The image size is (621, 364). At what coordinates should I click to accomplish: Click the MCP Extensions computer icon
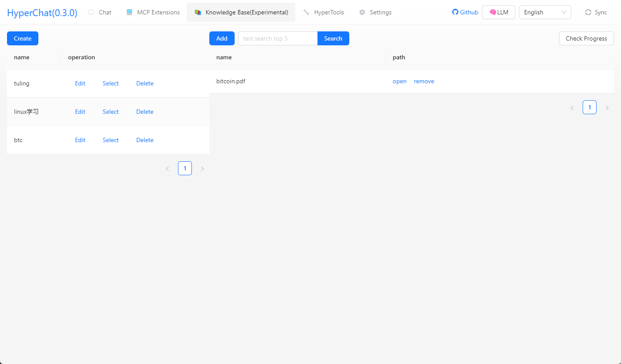click(130, 12)
